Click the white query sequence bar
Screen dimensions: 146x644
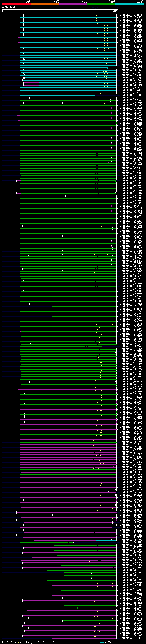pos(60,10)
